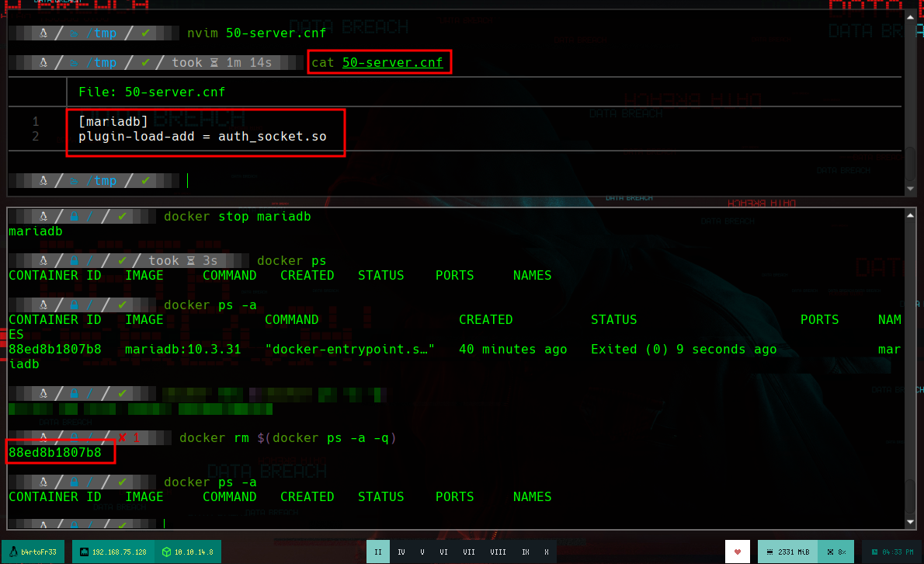
Task: Click the hourglass icon in "took 1m 14s"
Action: [x=214, y=62]
